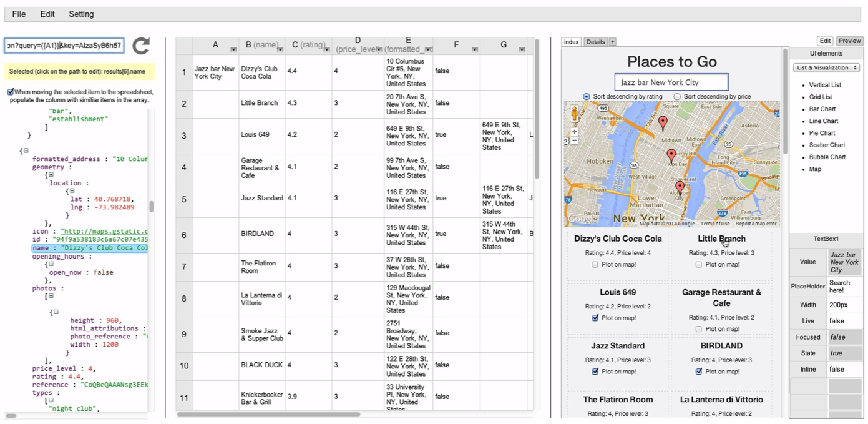
Task: Switch to the Details tab
Action: coord(595,42)
